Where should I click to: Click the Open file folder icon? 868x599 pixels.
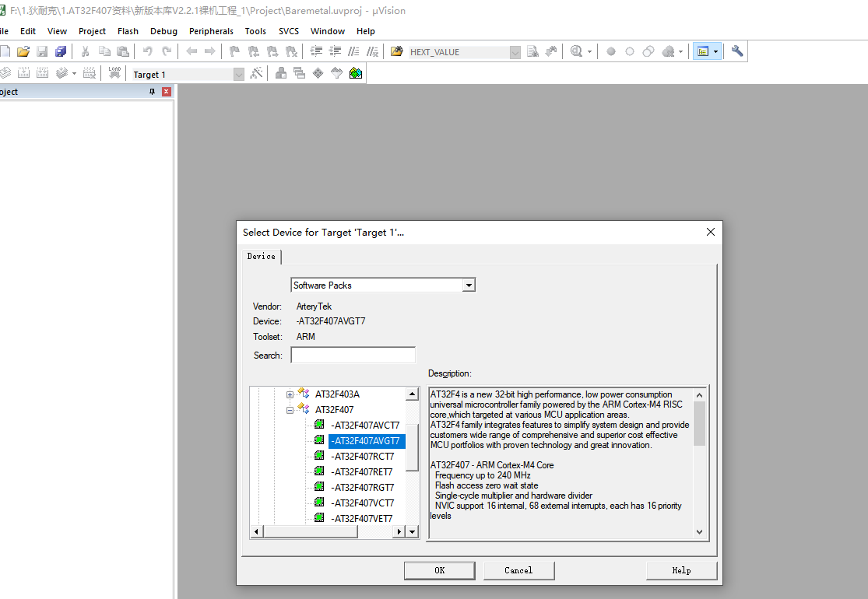point(23,51)
